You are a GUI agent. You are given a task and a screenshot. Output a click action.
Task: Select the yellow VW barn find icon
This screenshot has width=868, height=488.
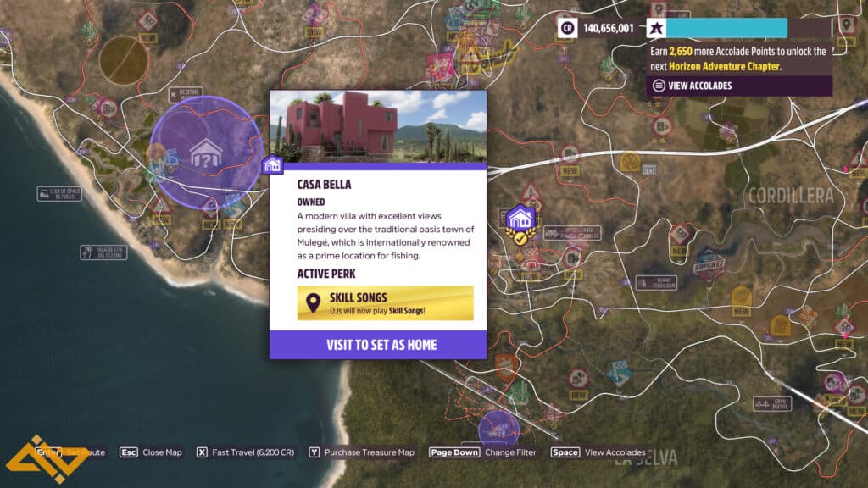click(630, 163)
